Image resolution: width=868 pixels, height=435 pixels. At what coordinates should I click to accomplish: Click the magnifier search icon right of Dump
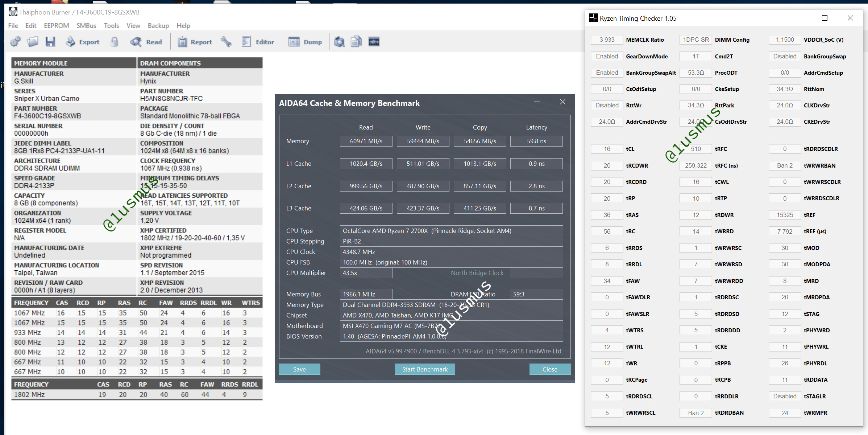(339, 42)
